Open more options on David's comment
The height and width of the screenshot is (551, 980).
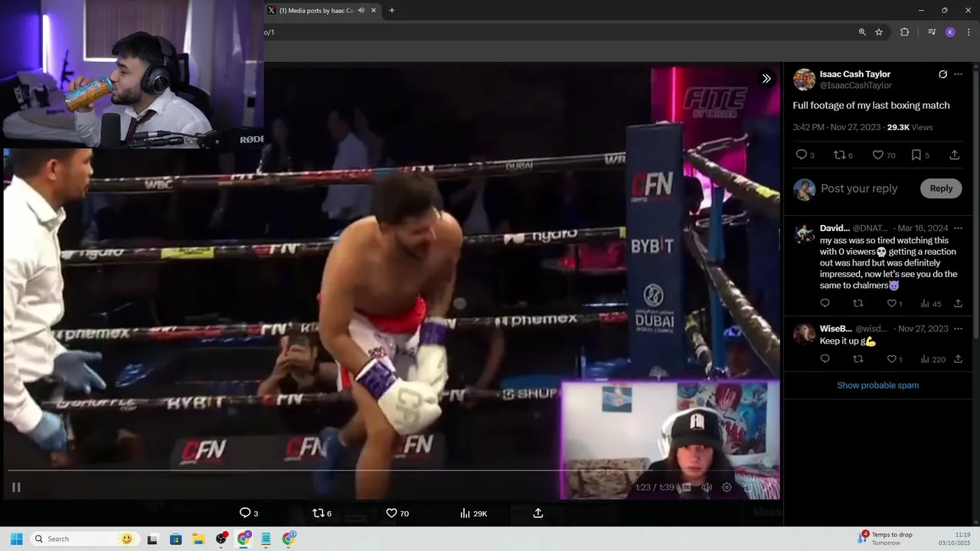point(958,228)
